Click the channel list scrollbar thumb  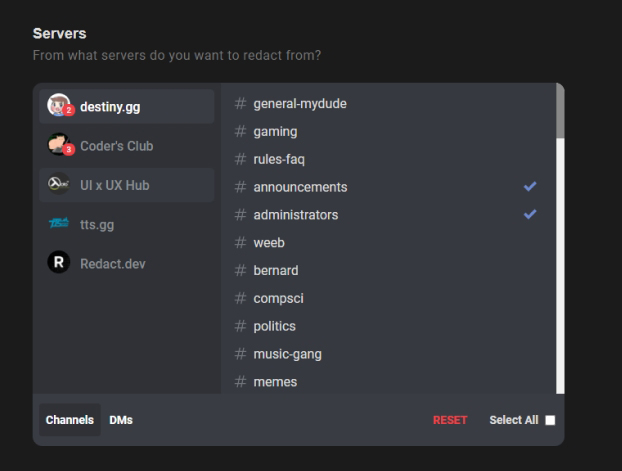(x=560, y=111)
